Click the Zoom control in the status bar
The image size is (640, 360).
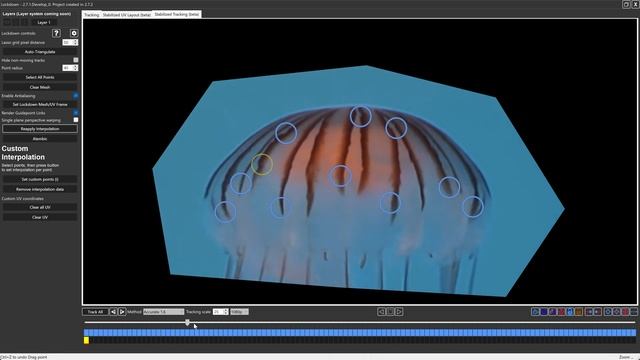[x=627, y=357]
